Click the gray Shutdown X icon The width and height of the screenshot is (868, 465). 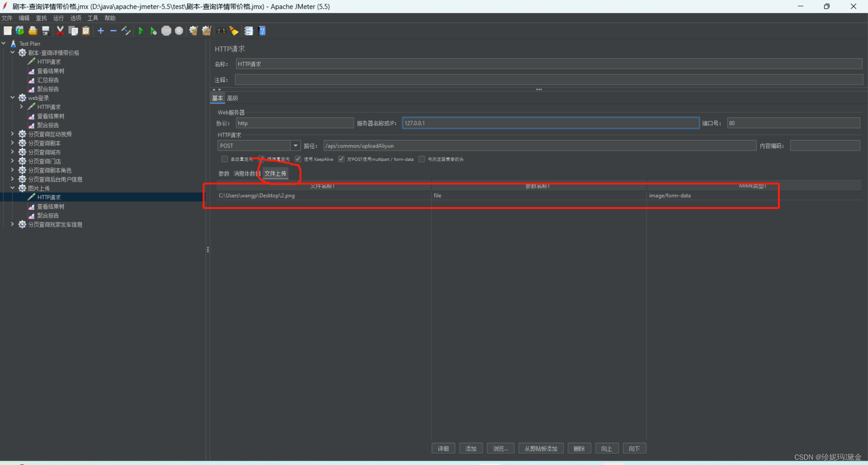(179, 31)
